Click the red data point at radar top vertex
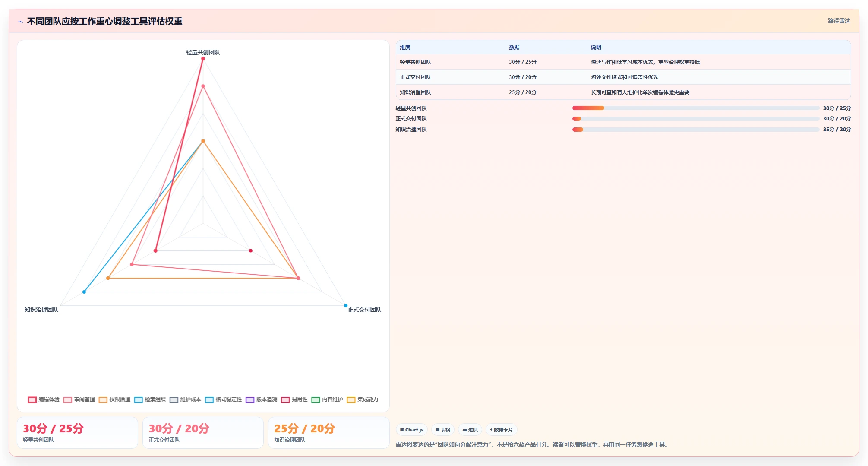This screenshot has width=868, height=466. 203,59
